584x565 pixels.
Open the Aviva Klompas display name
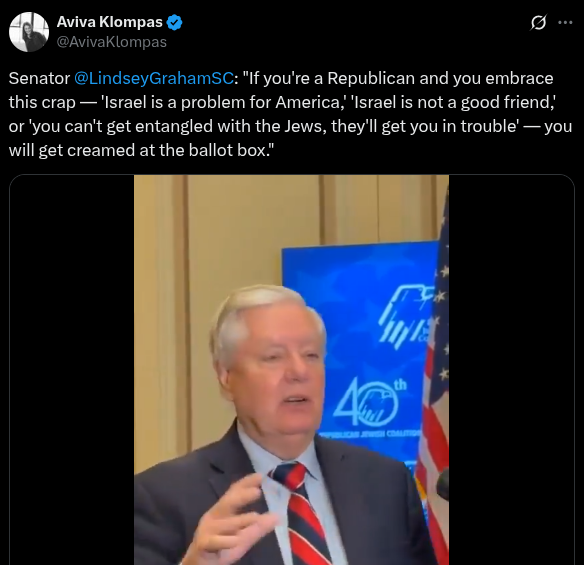coord(110,22)
